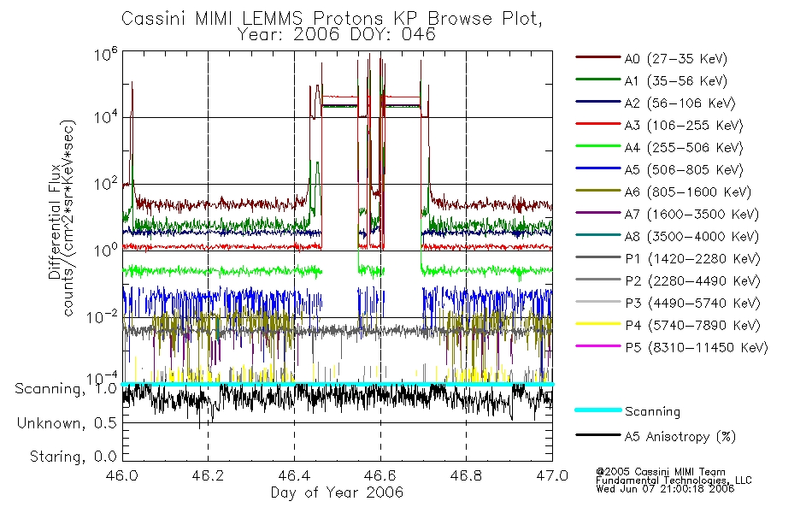Screen dimensions: 812x513
Task: Click the 46.4 x-axis tick label
Action: click(x=294, y=475)
